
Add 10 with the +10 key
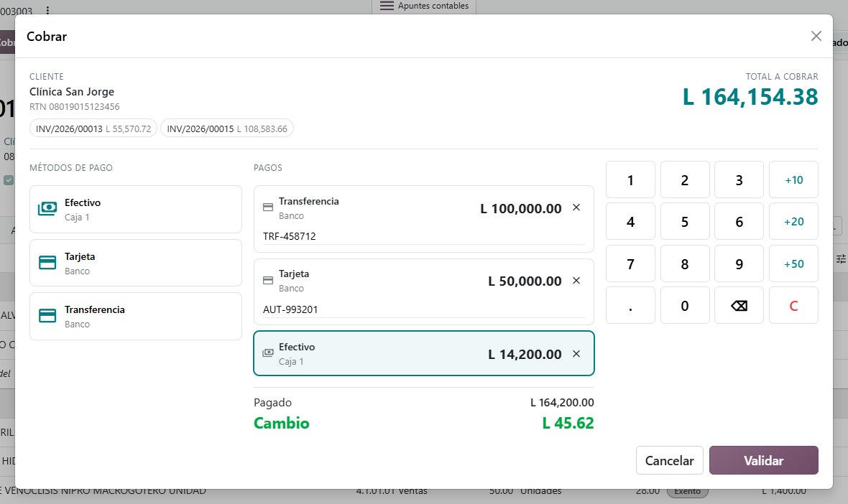793,180
